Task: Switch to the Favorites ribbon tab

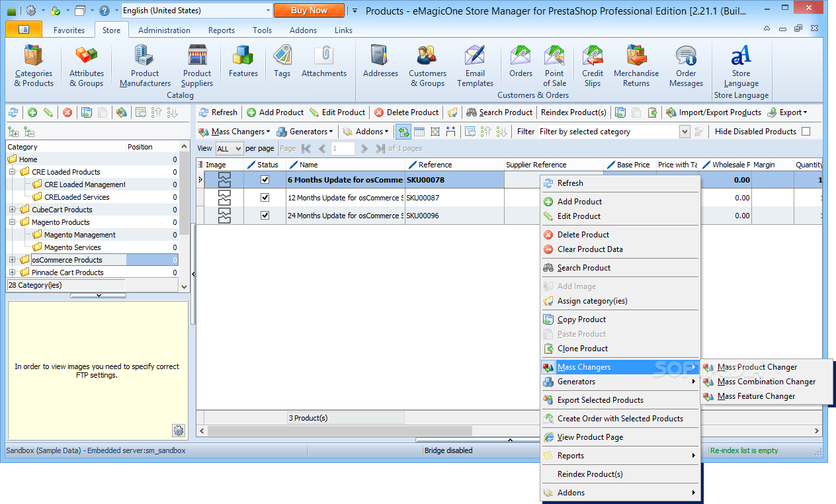Action: click(x=69, y=30)
